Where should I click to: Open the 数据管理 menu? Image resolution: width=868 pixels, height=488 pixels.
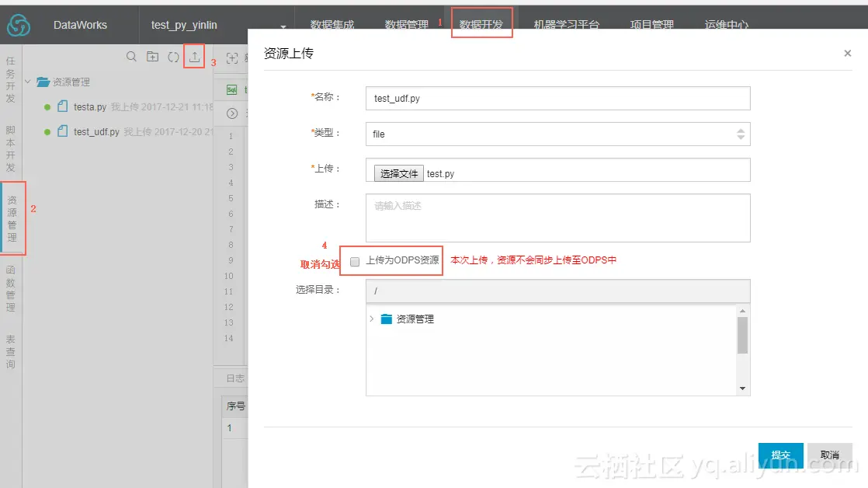406,25
